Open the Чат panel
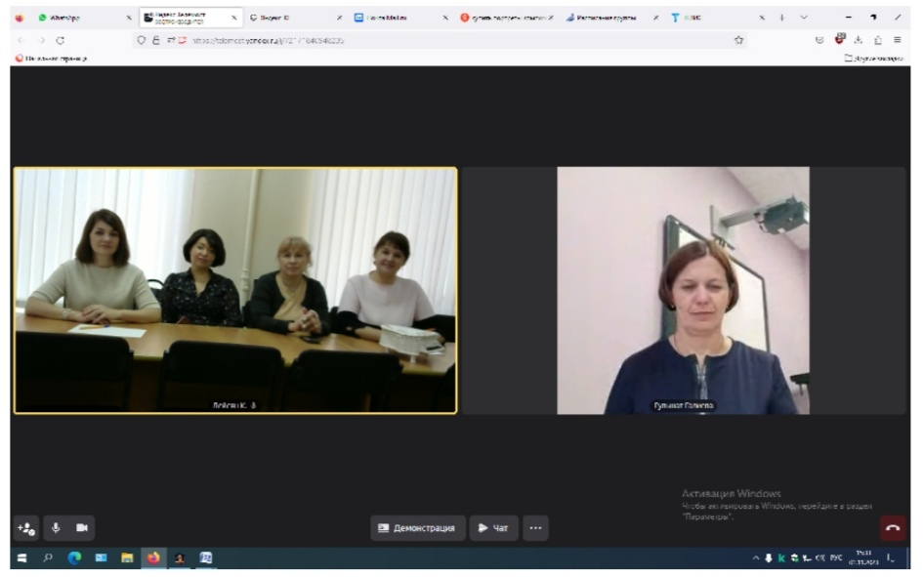The image size is (924, 577). (493, 528)
